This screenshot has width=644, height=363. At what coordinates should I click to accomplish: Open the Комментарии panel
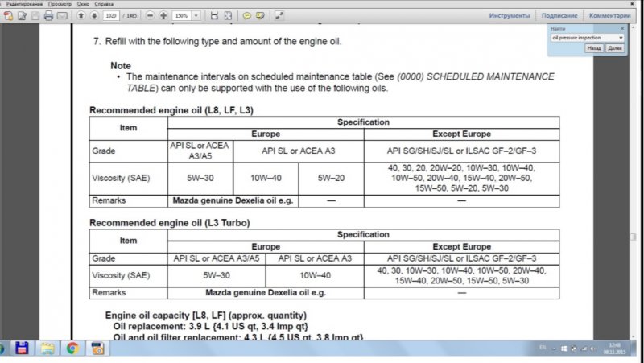tap(609, 15)
